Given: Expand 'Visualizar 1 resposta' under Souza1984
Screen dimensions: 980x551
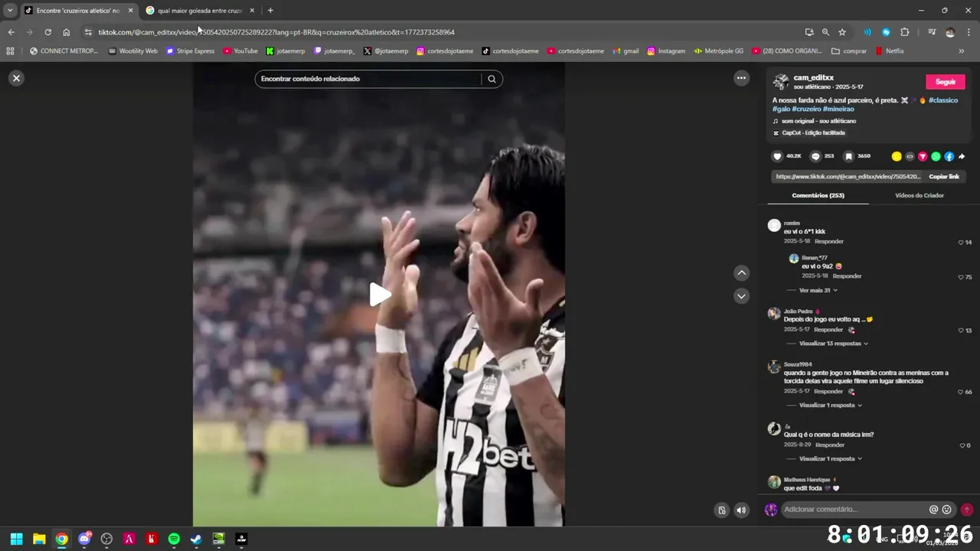Looking at the screenshot, I should click(831, 406).
